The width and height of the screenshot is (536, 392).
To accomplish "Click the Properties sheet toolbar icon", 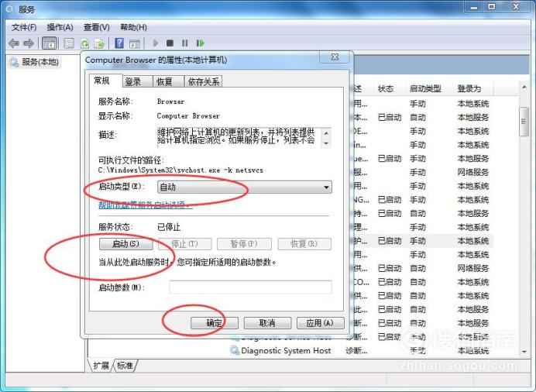I will pos(69,43).
